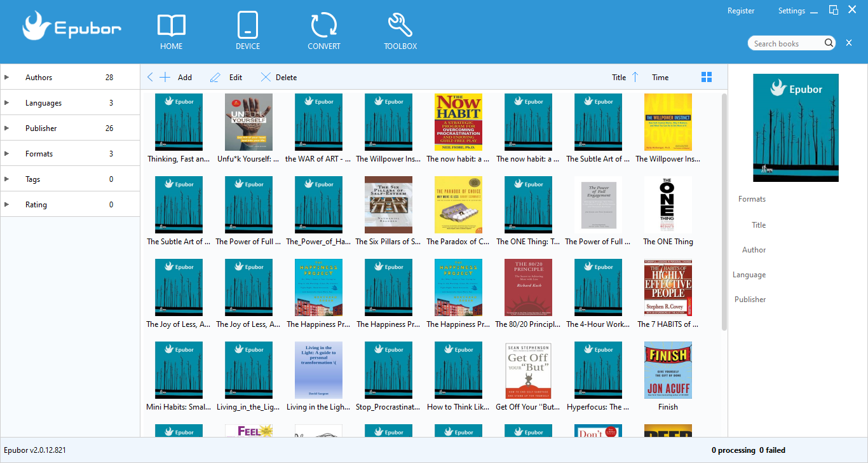The image size is (868, 463).
Task: Click the search magnifier icon
Action: click(829, 43)
